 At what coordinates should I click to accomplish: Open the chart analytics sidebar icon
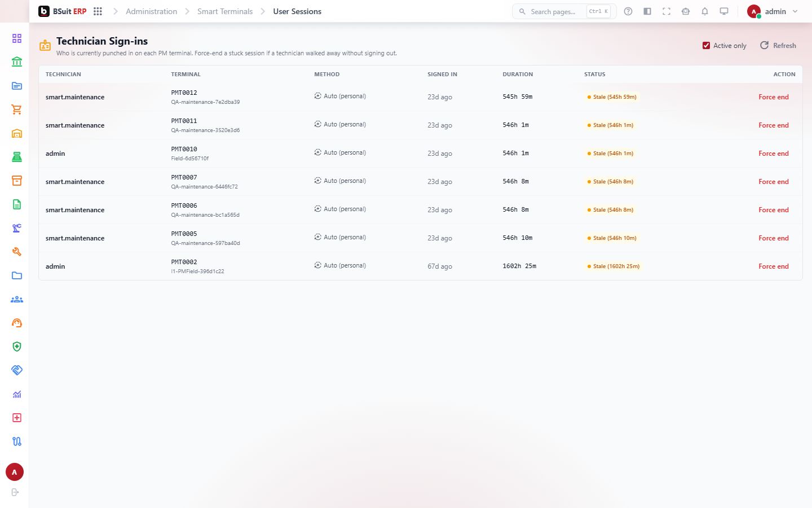click(x=17, y=394)
